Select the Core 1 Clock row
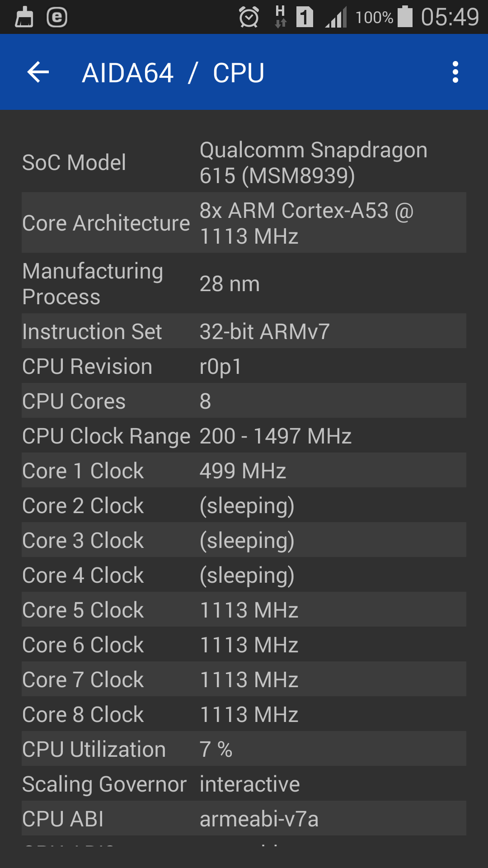This screenshot has height=868, width=488. [244, 471]
